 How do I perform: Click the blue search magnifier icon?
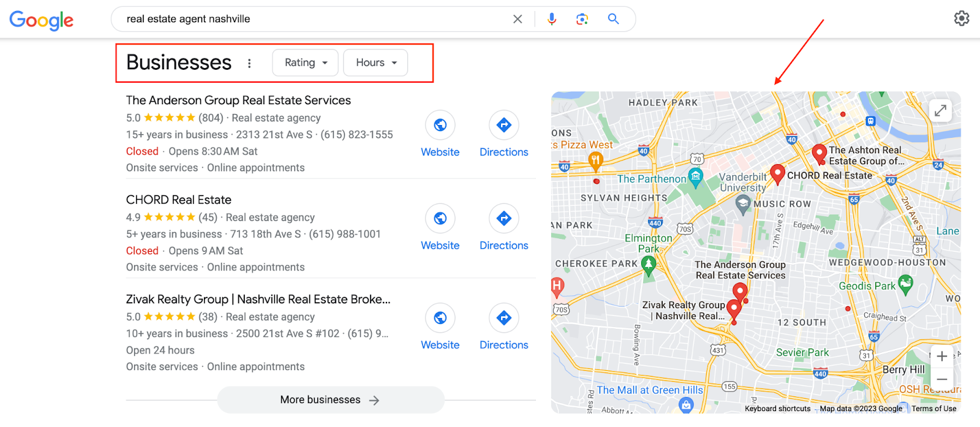click(613, 19)
